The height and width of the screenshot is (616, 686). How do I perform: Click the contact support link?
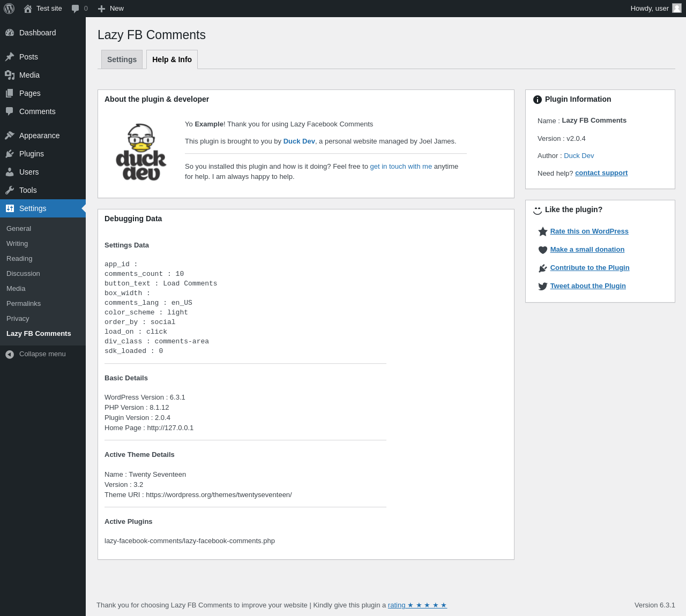(x=601, y=173)
